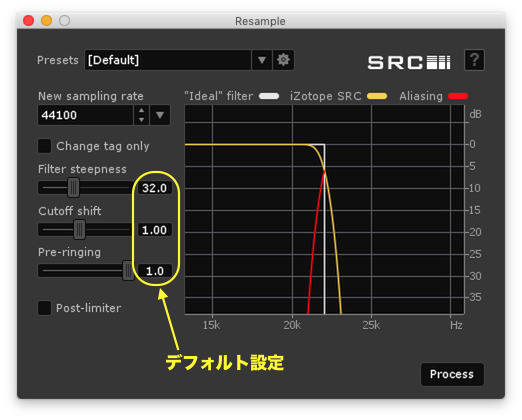
Task: Click the red Aliasing legend swatch
Action: pos(458,96)
